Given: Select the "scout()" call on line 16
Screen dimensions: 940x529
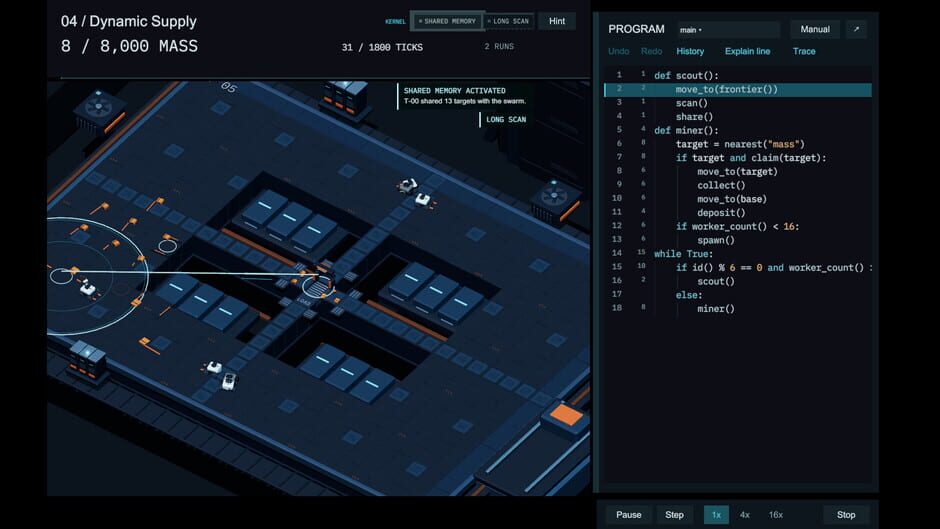Looking at the screenshot, I should 716,281.
